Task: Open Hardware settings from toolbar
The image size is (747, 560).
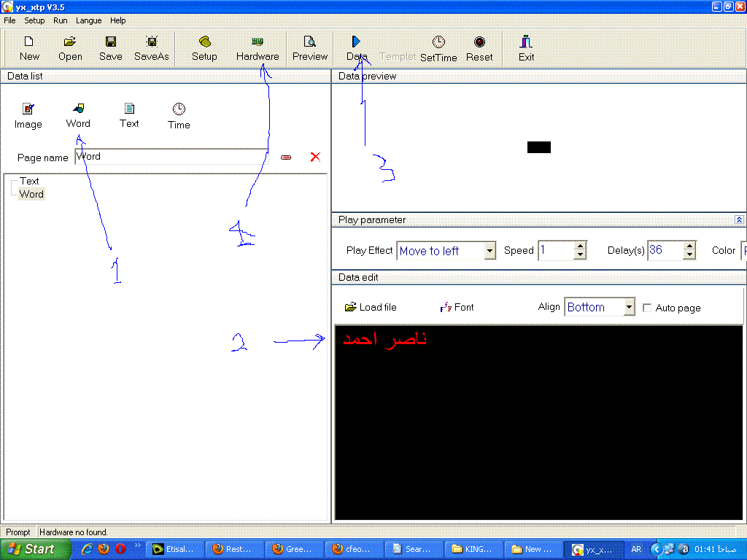Action: coord(258,48)
